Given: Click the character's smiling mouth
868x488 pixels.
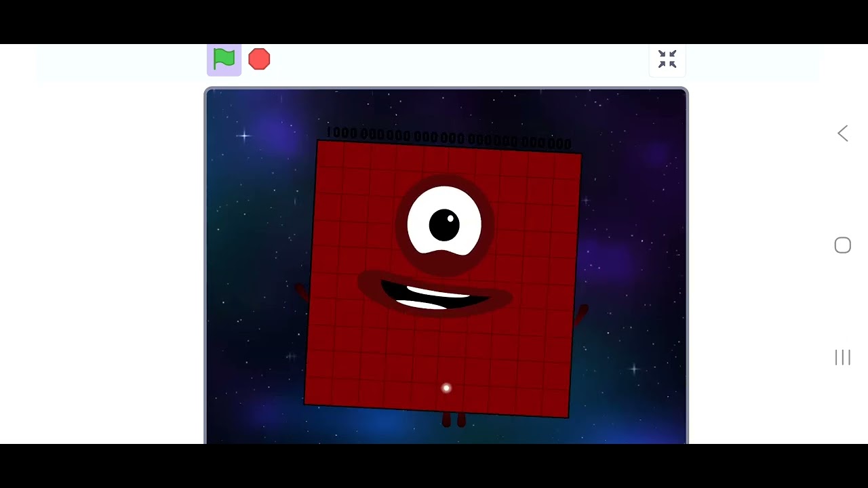Looking at the screenshot, I should click(435, 295).
